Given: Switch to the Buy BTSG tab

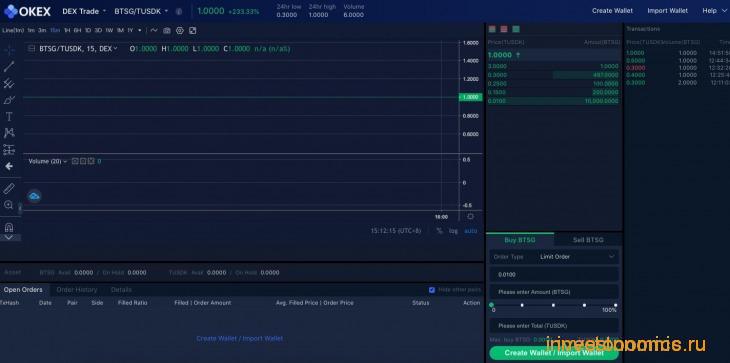Looking at the screenshot, I should pos(520,240).
